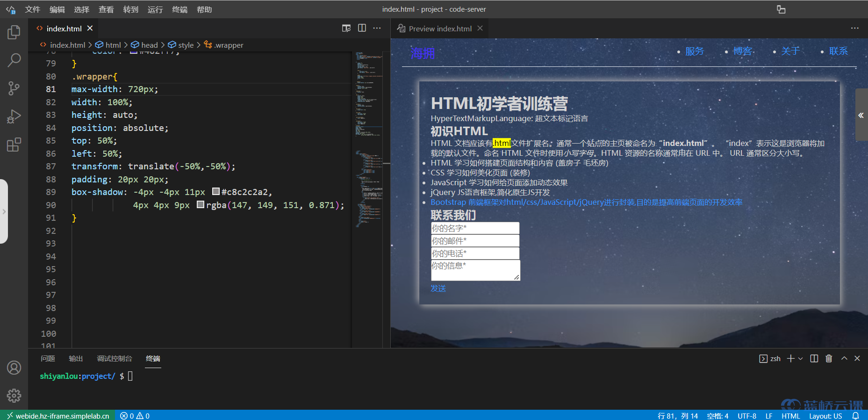Click the #c8c2c2a2 color swatch
This screenshot has height=420, width=868.
coord(216,192)
